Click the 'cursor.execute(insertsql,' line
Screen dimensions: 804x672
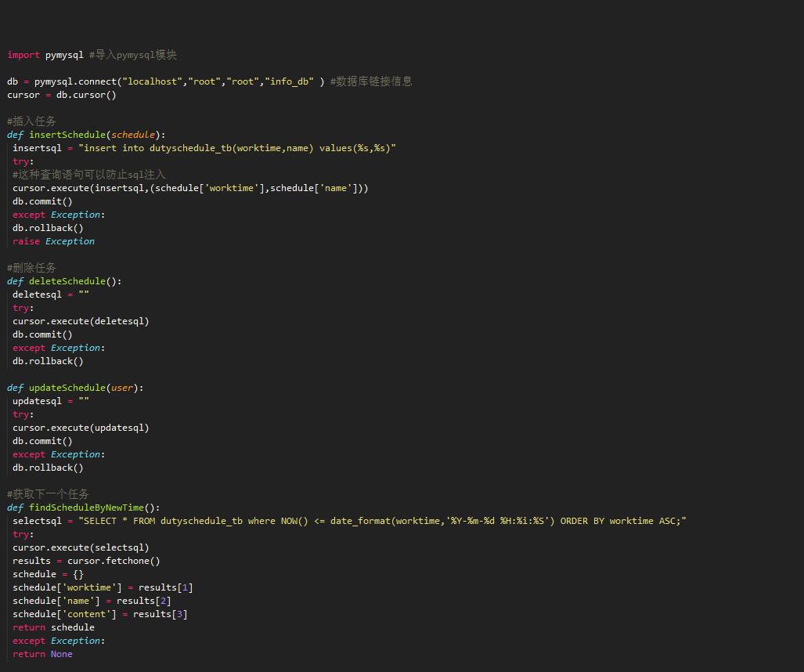190,188
